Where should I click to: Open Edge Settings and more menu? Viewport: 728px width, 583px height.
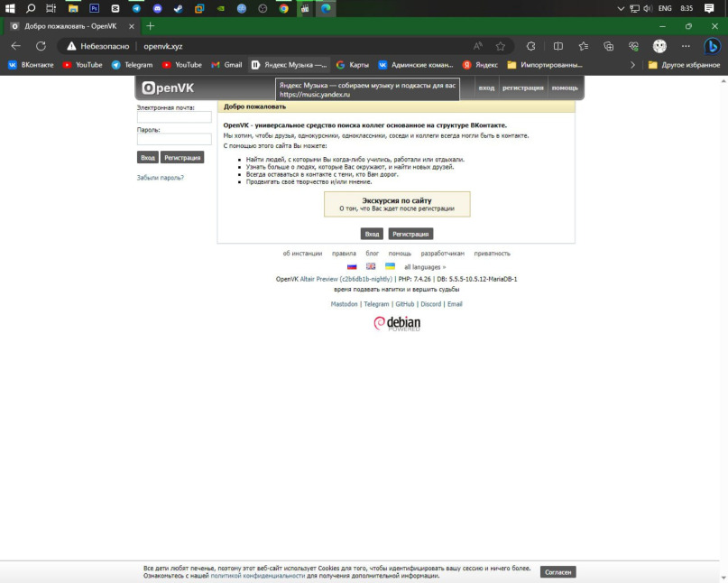click(x=686, y=46)
